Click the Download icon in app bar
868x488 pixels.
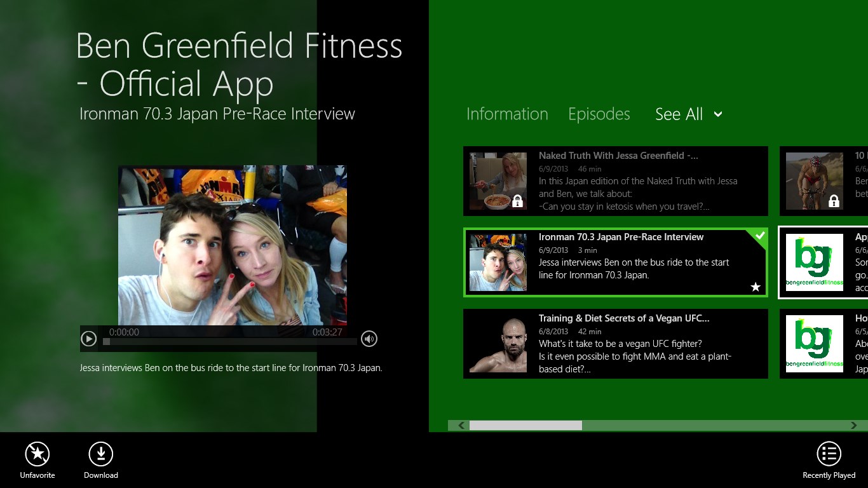click(x=100, y=454)
